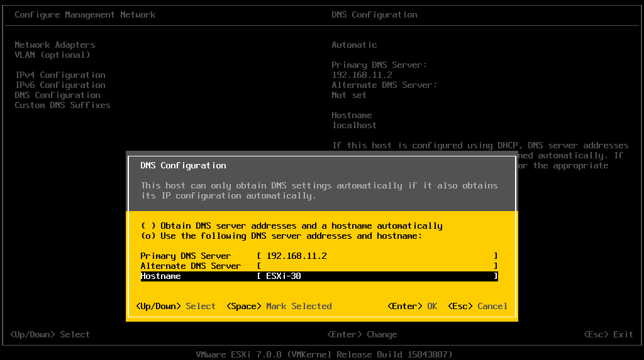
Task: Click Enter Change in bottom bar
Action: click(362, 334)
